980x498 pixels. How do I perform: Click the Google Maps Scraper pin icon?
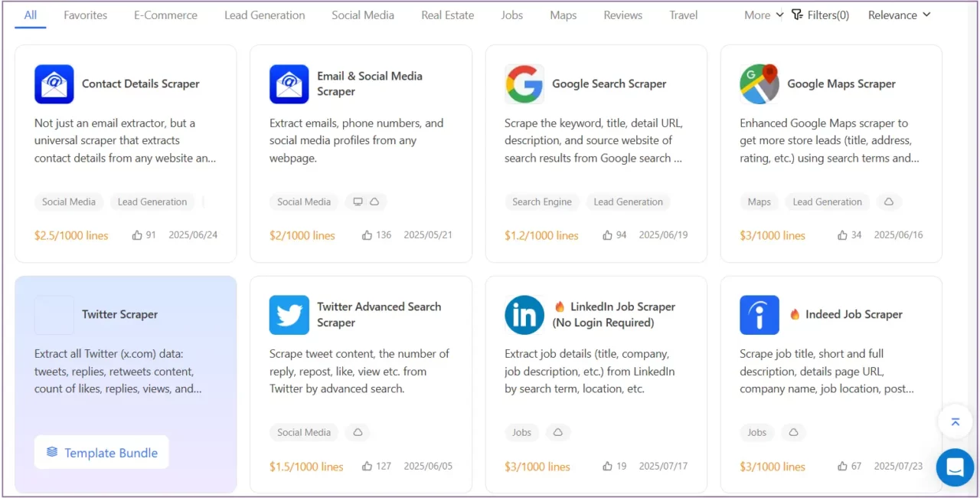(759, 84)
